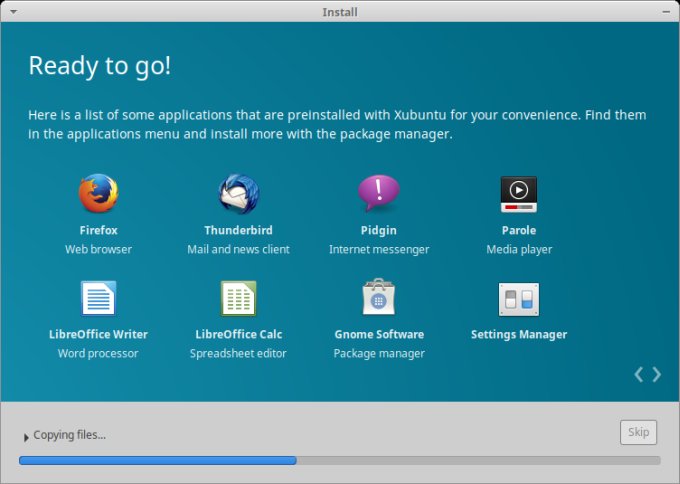
Task: Click the "LibreOffice Calc" label
Action: (x=239, y=334)
